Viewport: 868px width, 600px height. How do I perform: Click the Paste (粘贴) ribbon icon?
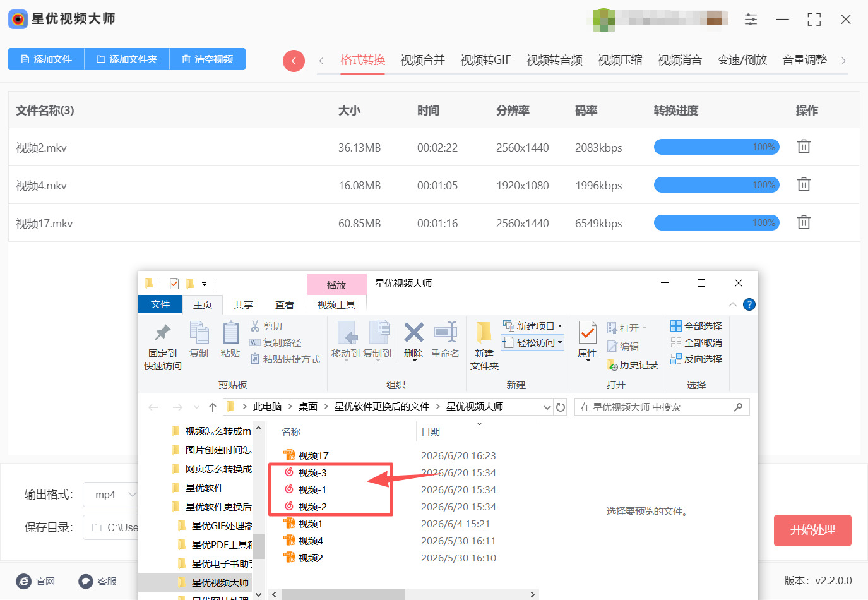230,340
